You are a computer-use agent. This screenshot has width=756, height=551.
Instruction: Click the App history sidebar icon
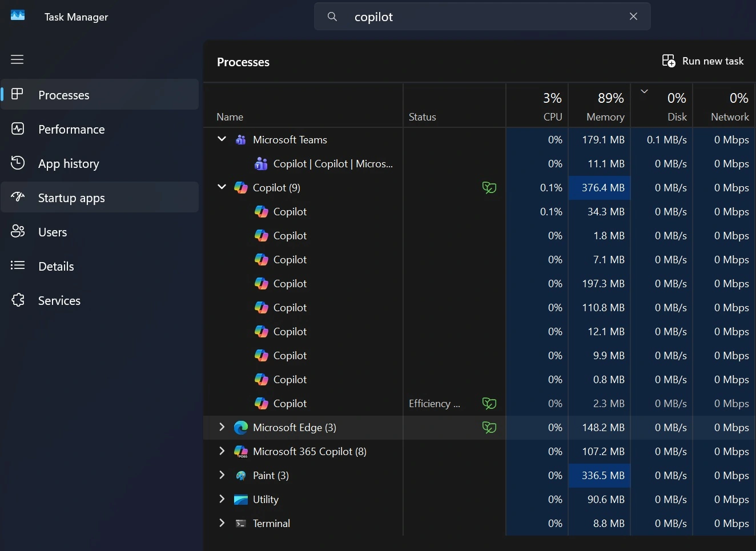point(18,163)
